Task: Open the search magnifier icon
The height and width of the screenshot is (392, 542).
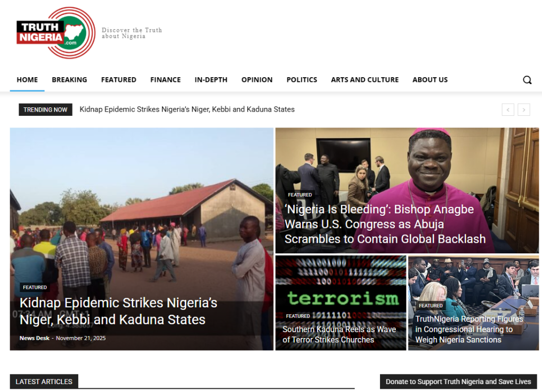Action: pyautogui.click(x=527, y=80)
